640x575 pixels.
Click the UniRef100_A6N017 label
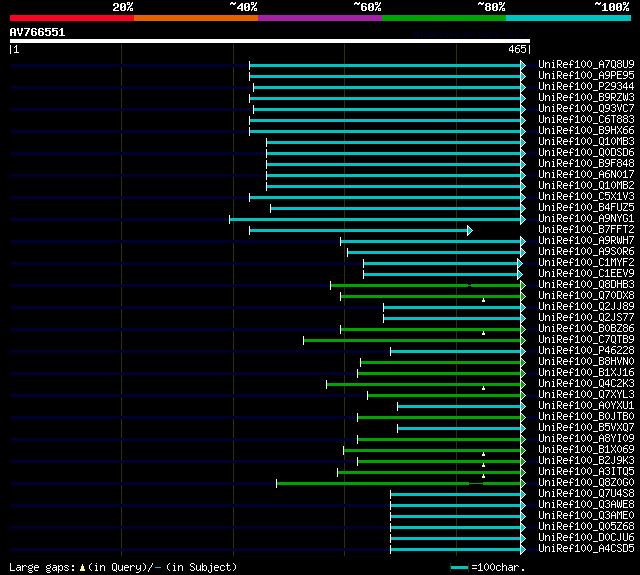[586, 175]
